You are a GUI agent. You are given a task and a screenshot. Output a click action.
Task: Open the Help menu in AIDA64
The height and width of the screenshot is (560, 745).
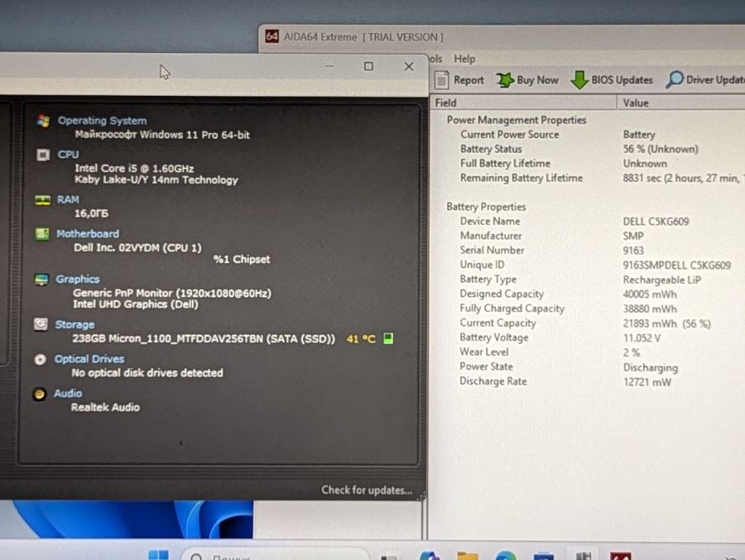[x=464, y=59]
